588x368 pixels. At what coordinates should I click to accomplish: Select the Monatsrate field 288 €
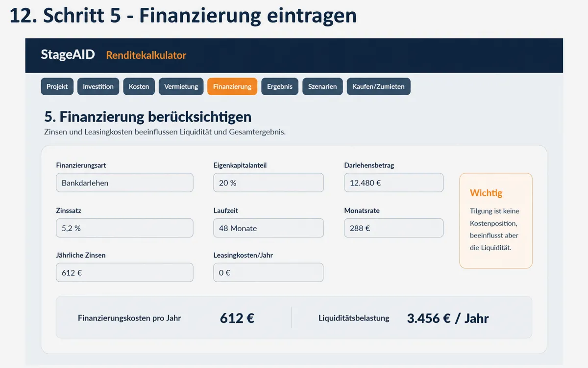394,228
